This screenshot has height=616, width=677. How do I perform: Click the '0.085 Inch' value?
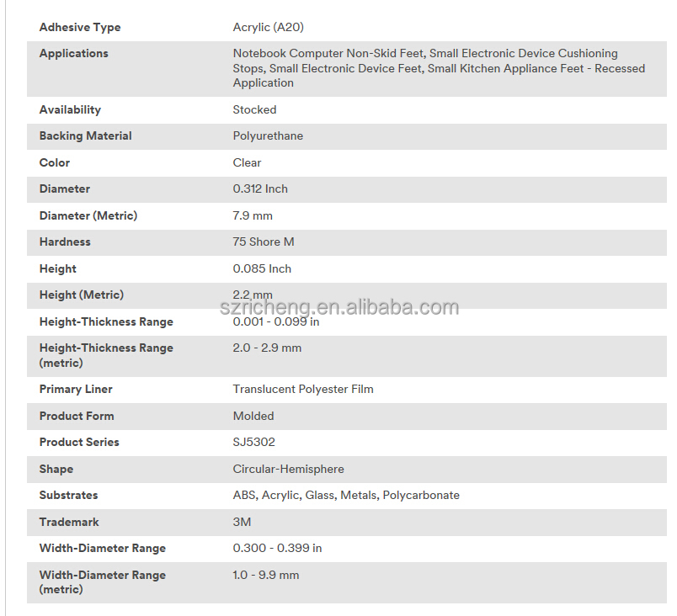tap(262, 268)
